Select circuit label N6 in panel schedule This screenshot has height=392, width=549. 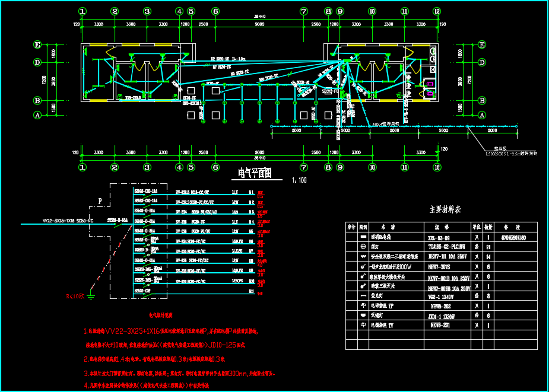click(x=250, y=241)
